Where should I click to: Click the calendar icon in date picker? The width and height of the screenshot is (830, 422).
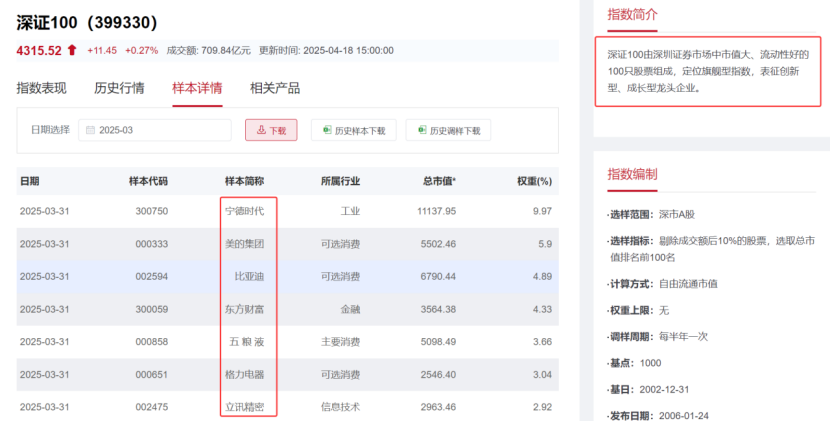(90, 130)
